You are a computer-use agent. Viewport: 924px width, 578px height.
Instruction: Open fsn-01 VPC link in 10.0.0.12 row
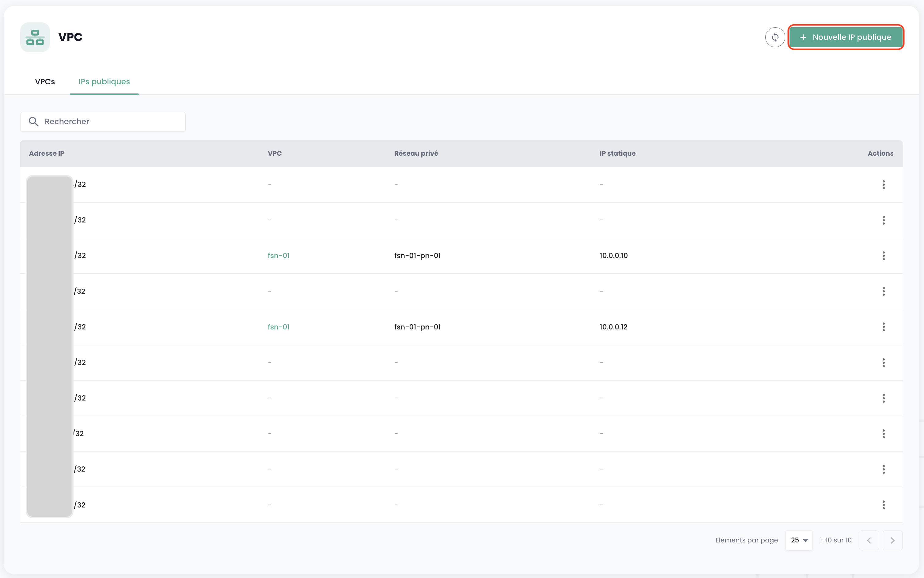278,327
